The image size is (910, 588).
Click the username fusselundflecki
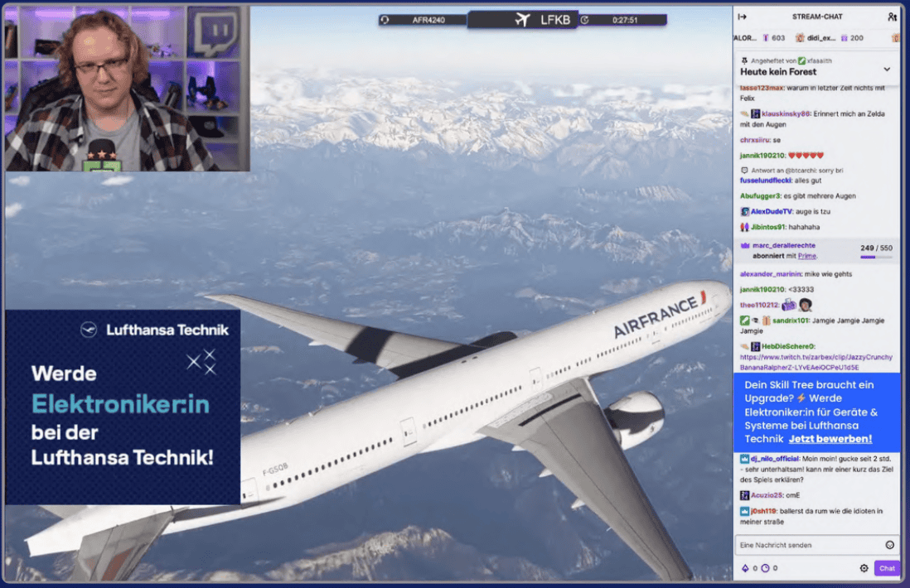pyautogui.click(x=766, y=181)
